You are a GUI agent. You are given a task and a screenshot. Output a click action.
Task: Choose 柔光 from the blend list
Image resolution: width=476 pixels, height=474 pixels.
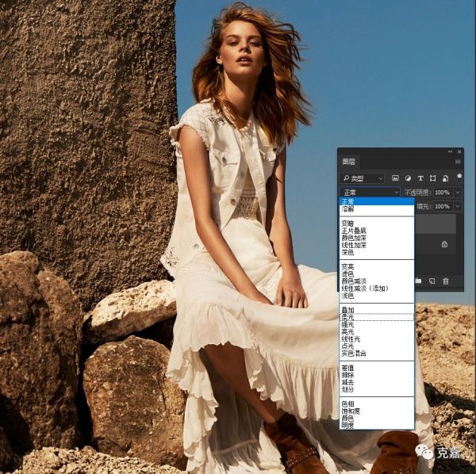[347, 317]
